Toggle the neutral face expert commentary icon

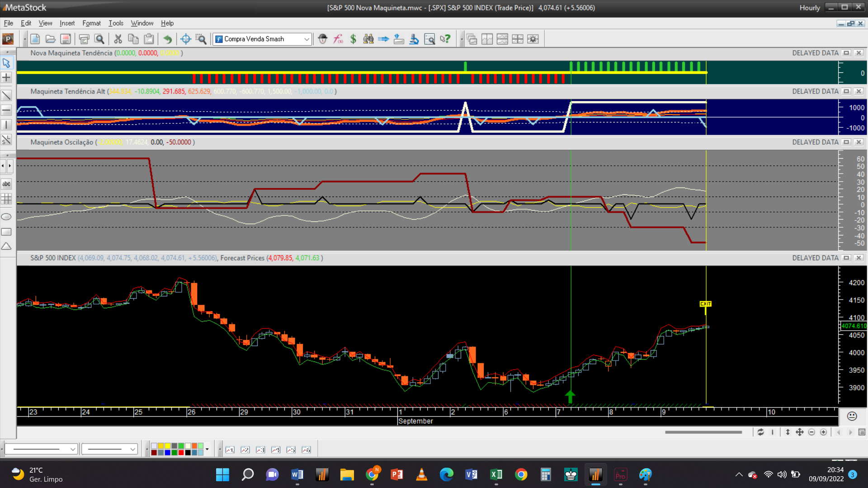tap(852, 416)
